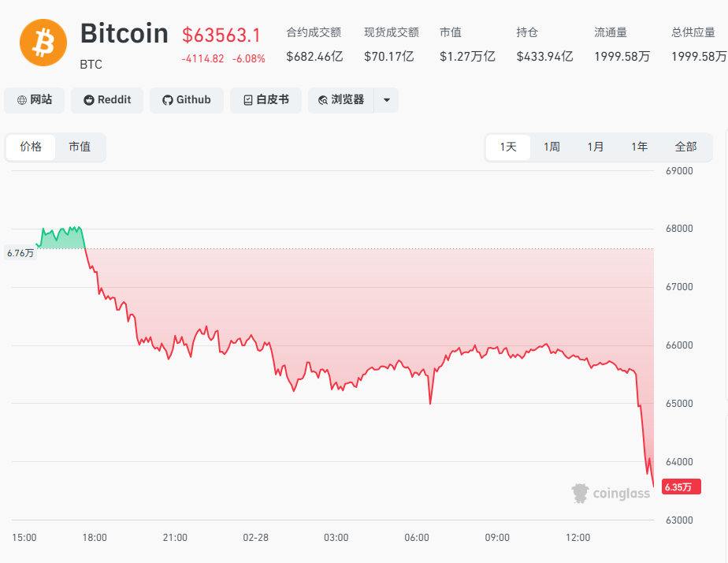
Task: Open the 网站 link button
Action: click(x=34, y=100)
